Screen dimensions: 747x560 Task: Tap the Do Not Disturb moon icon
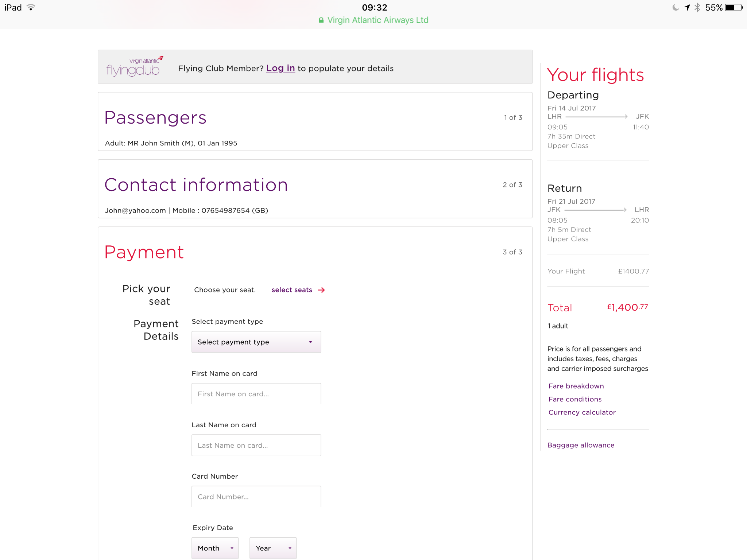click(676, 8)
